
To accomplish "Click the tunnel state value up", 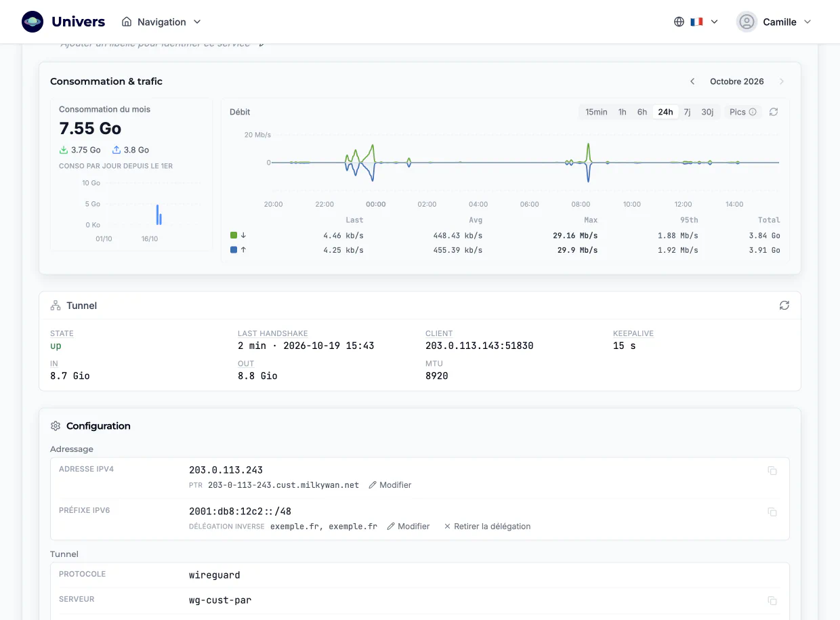I will click(x=56, y=346).
